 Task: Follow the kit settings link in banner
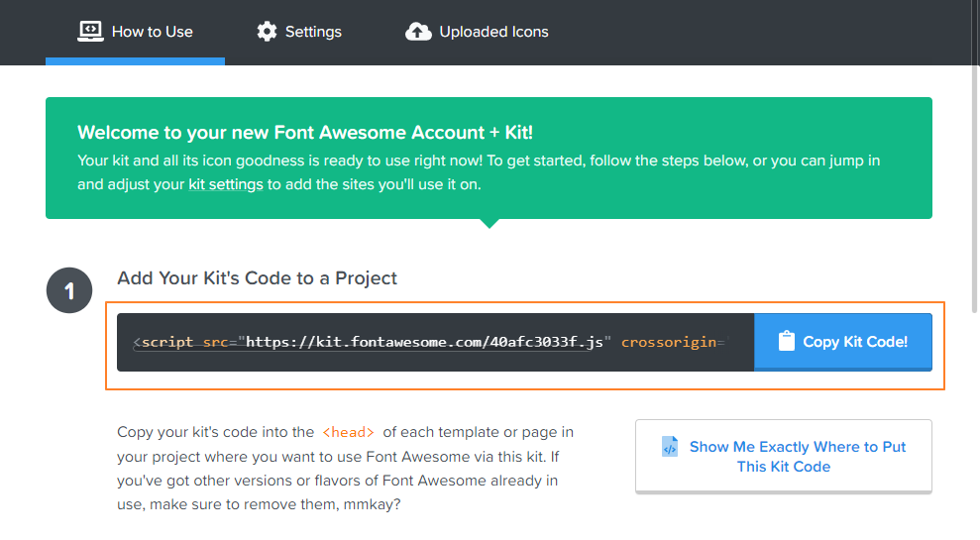tap(226, 184)
